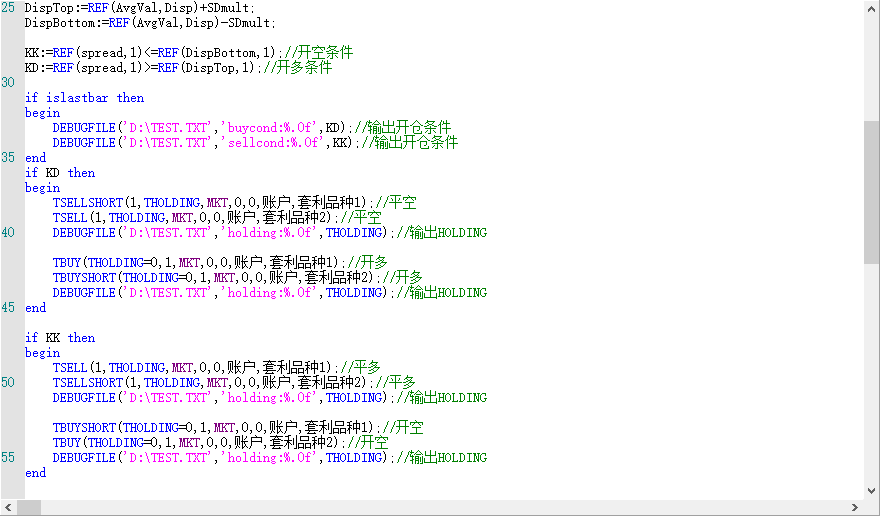Click the horizontal scrollbar thumb
The image size is (880, 516).
tap(29, 507)
